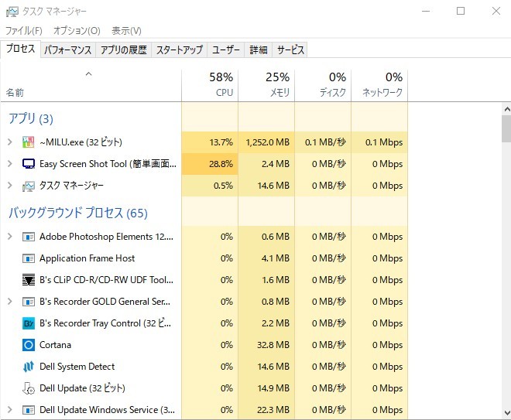The width and height of the screenshot is (511, 420).
Task: Click the 14.9 MB memory cell
Action: [266, 388]
